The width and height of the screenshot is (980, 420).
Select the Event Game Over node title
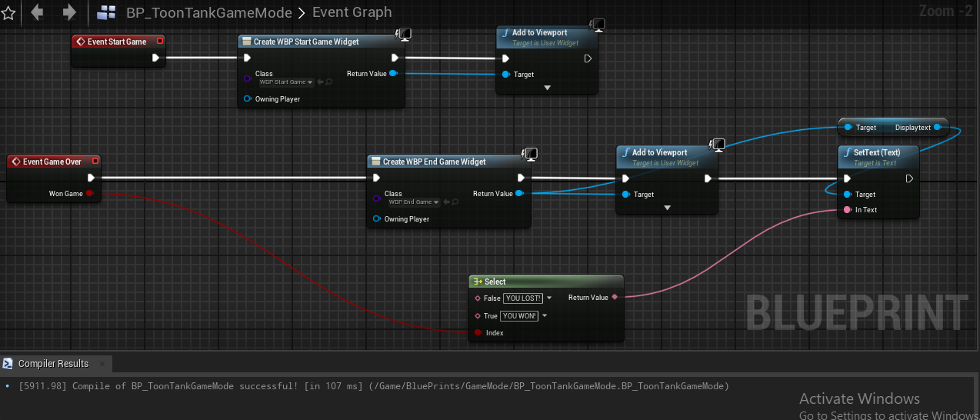(52, 162)
